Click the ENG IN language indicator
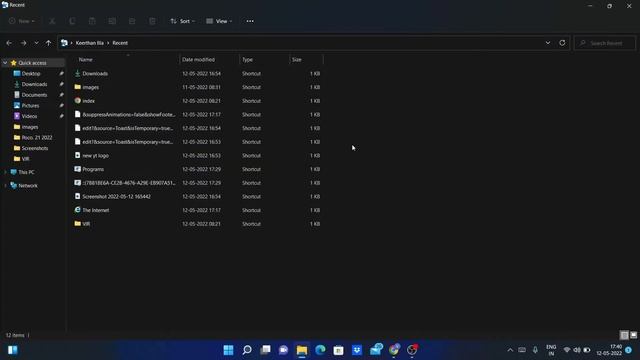 (x=551, y=350)
